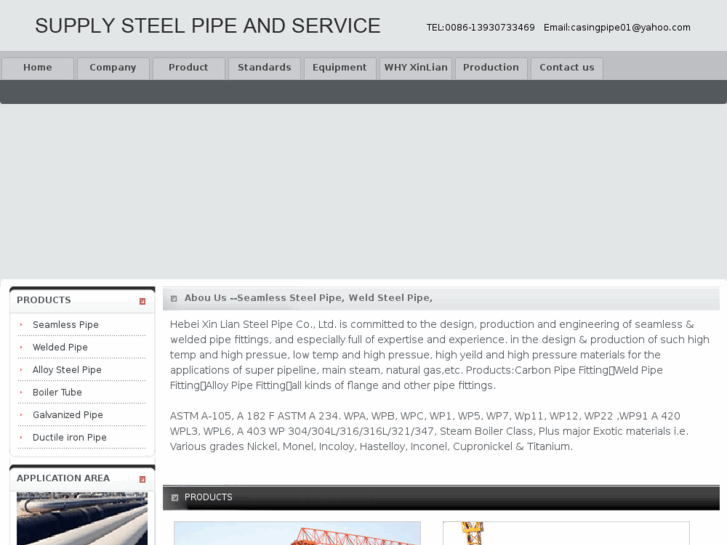Open the pipeline photo under APPLICATION AREA
Screen dimensions: 727x545
point(82,519)
